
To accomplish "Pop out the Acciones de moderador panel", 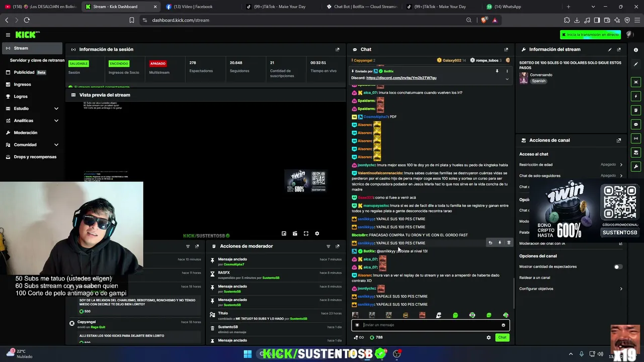I will click(337, 246).
